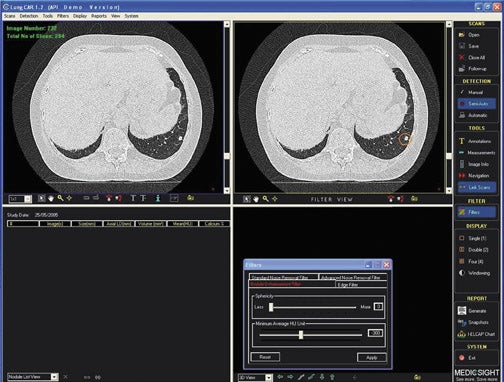Select the pan hand tool under left scan
Screen dimensions: 504x382
coord(51,198)
